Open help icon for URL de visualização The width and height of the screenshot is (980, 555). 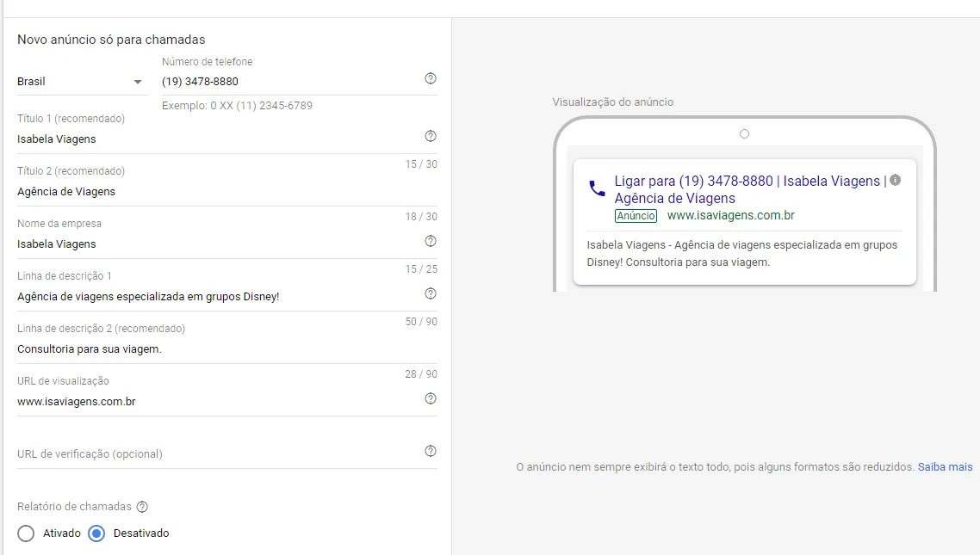tap(431, 398)
